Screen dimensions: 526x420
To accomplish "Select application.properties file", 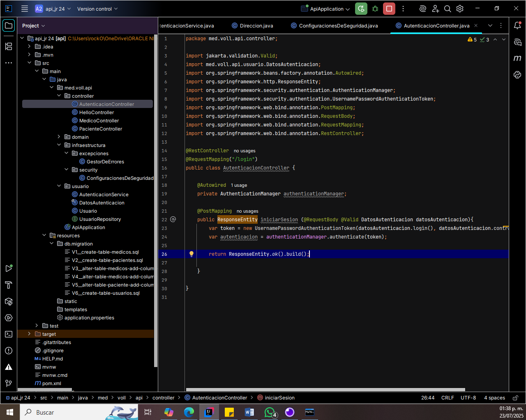I will (x=89, y=317).
